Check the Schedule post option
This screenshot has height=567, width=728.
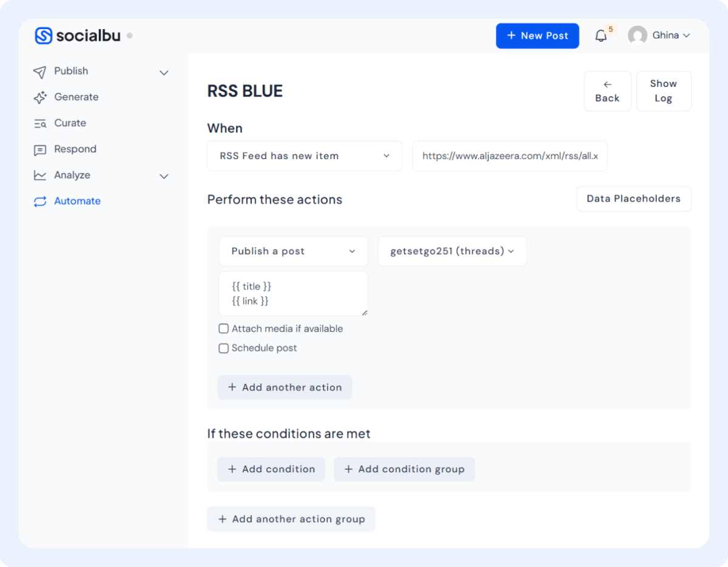[223, 348]
